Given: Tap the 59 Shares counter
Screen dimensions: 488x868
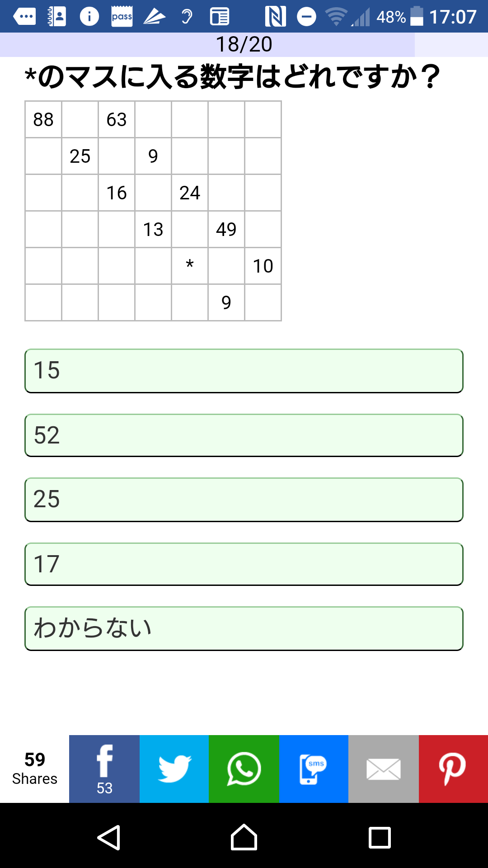Looking at the screenshot, I should 35,769.
